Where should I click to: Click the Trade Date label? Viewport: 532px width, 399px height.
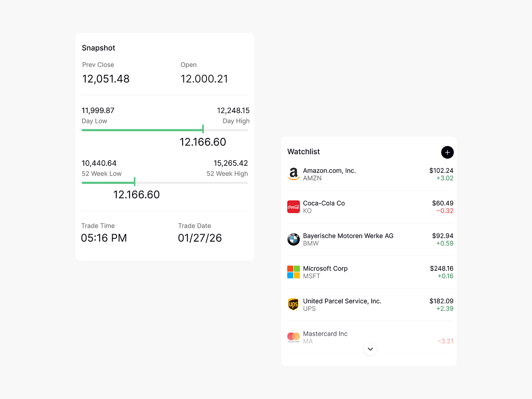pyautogui.click(x=195, y=226)
